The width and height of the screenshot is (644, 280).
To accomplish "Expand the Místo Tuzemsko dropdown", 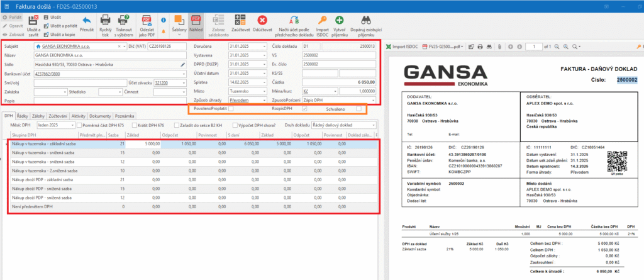I will pyautogui.click(x=264, y=91).
